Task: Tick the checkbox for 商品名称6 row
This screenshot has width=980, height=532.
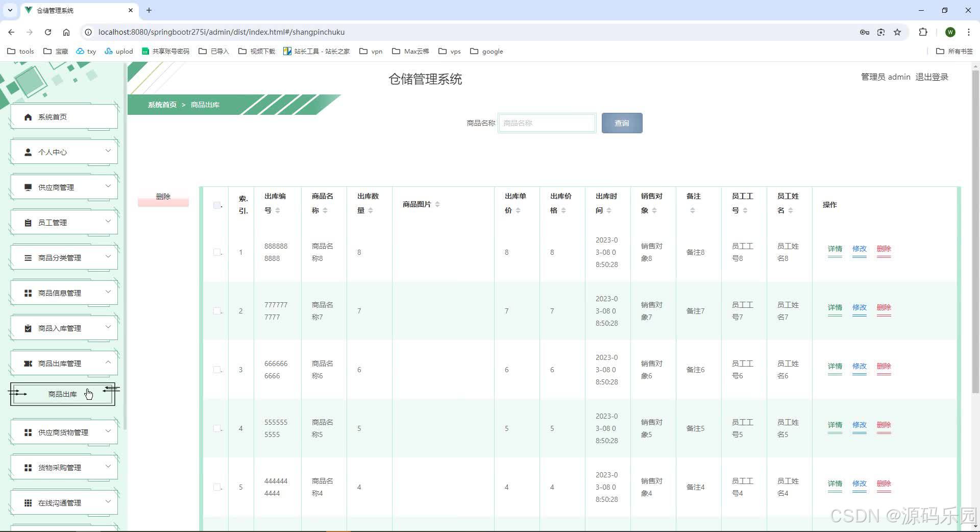Action: 217,370
